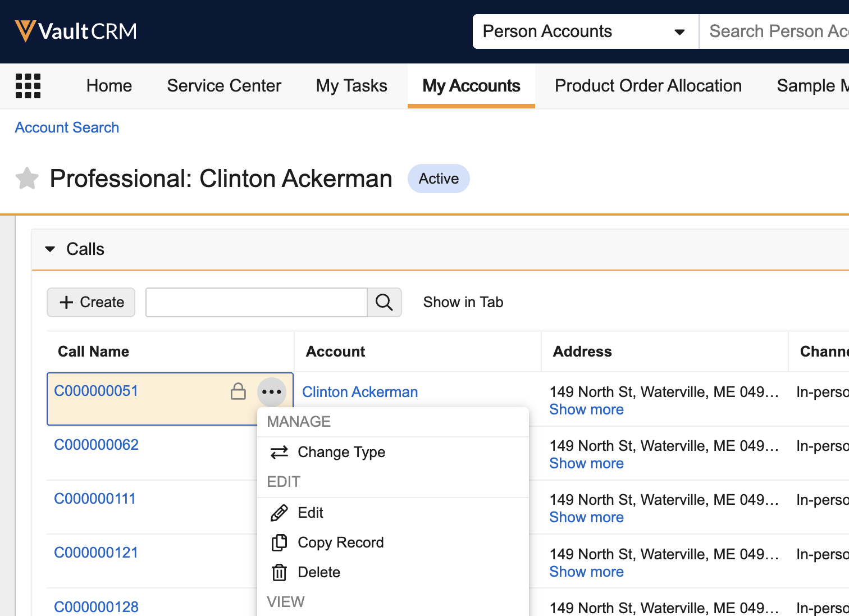Open call record C000000062
849x616 pixels.
[x=96, y=445]
